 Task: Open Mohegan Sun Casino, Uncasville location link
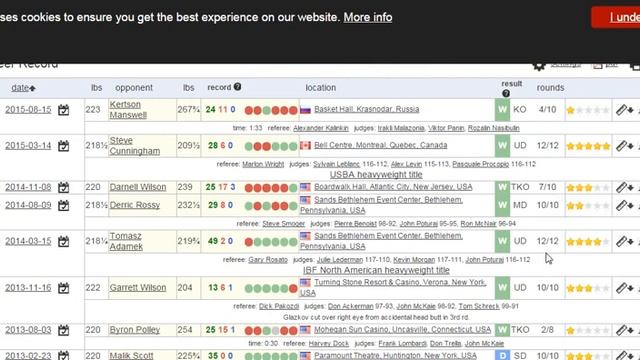tap(402, 329)
